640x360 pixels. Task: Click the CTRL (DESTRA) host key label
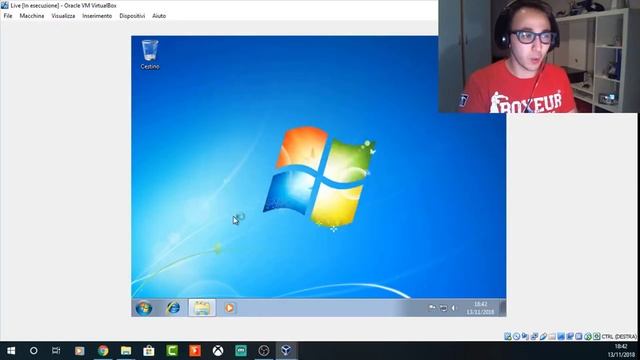coord(619,337)
